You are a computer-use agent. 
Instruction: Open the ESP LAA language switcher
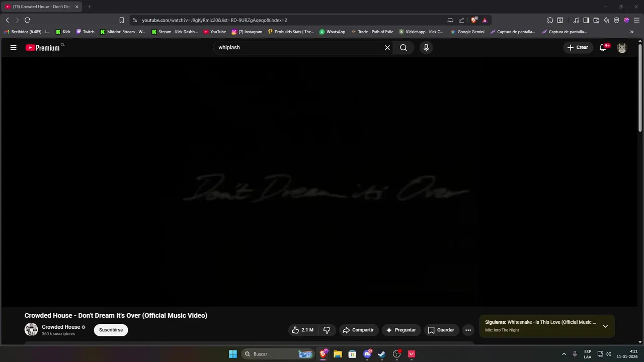click(x=588, y=354)
